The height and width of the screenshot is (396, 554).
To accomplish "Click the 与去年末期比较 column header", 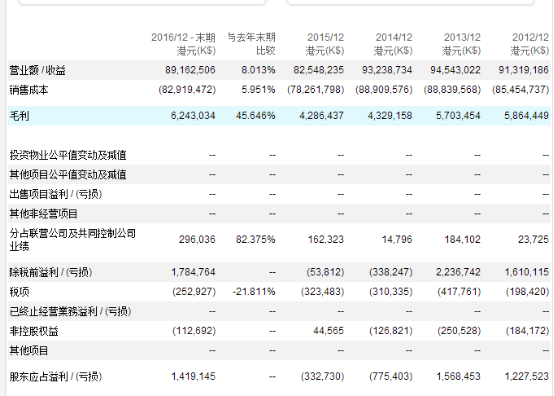I will point(251,44).
